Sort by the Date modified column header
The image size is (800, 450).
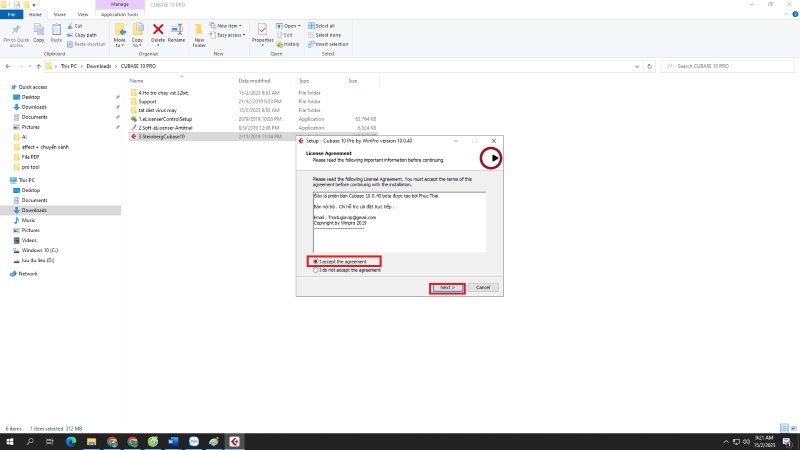(254, 81)
